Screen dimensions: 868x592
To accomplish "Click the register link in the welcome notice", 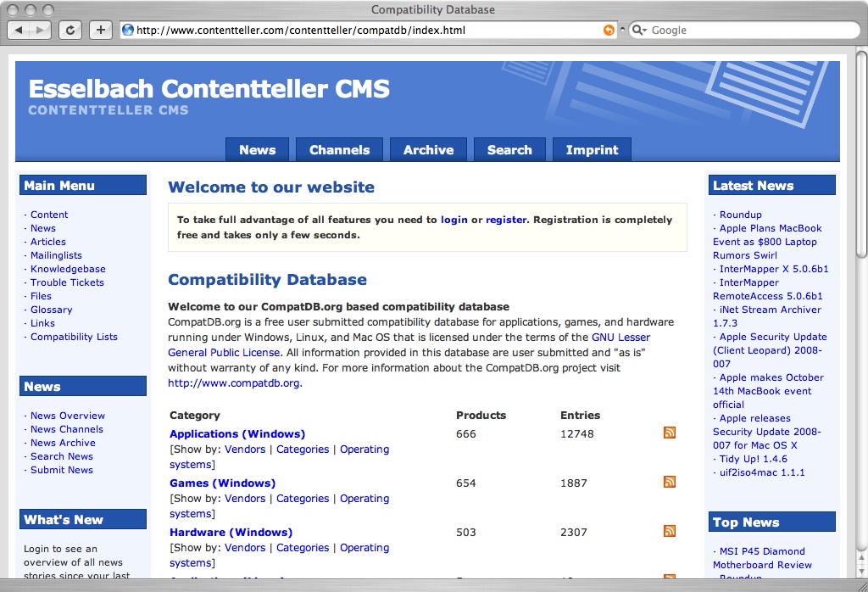I will (x=506, y=220).
